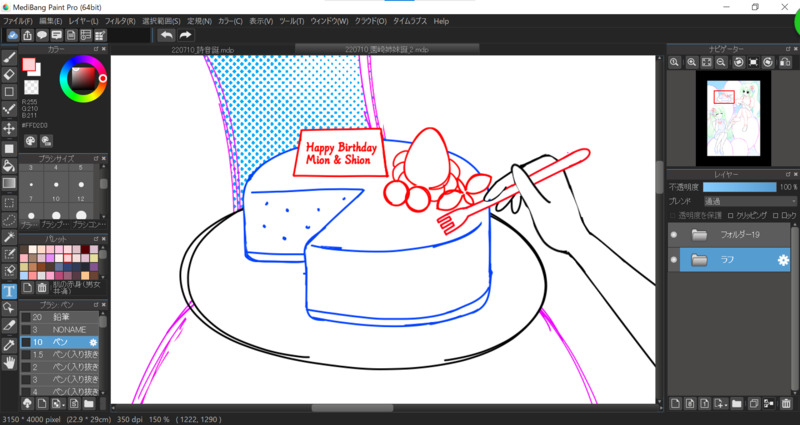The image size is (800, 425).
Task: Open レイヤー(L) menu
Action: 83,21
